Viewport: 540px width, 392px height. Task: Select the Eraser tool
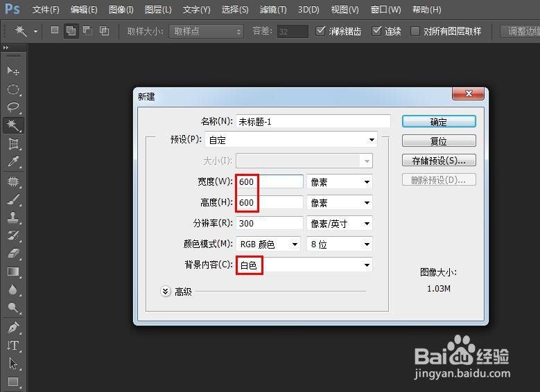coord(13,253)
